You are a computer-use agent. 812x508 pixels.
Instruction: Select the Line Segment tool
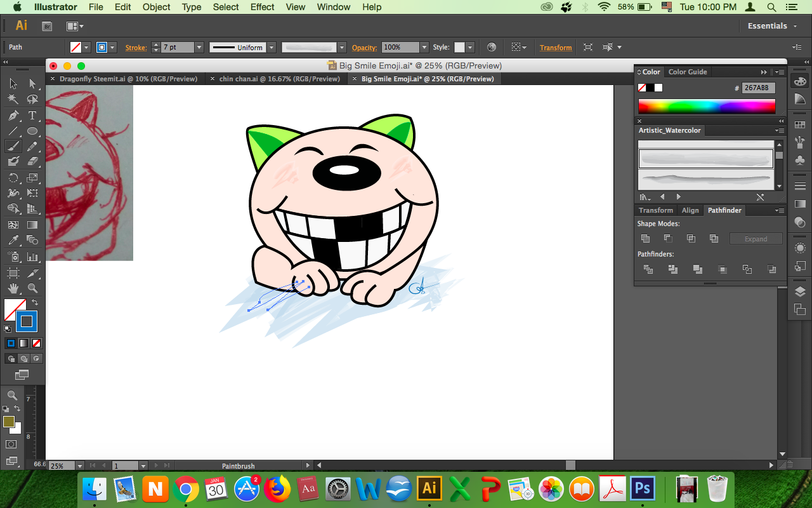coord(13,131)
